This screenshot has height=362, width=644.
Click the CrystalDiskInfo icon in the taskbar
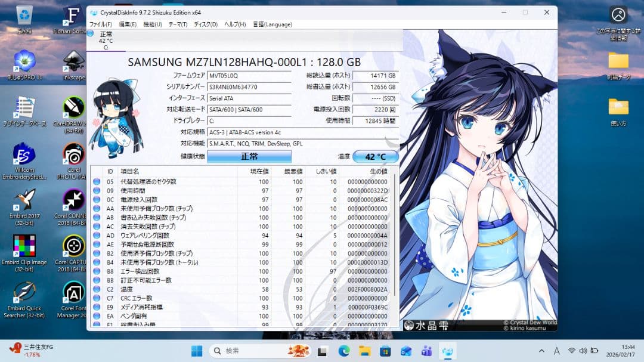[447, 351]
